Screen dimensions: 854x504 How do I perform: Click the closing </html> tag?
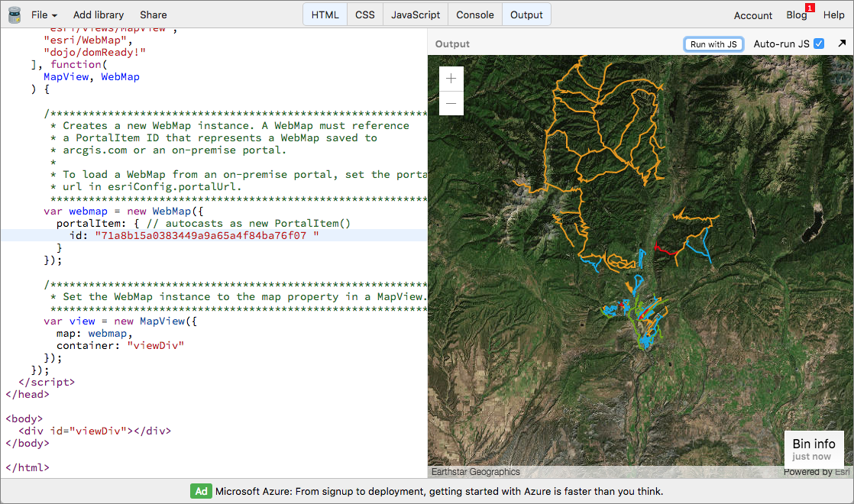[x=27, y=467]
